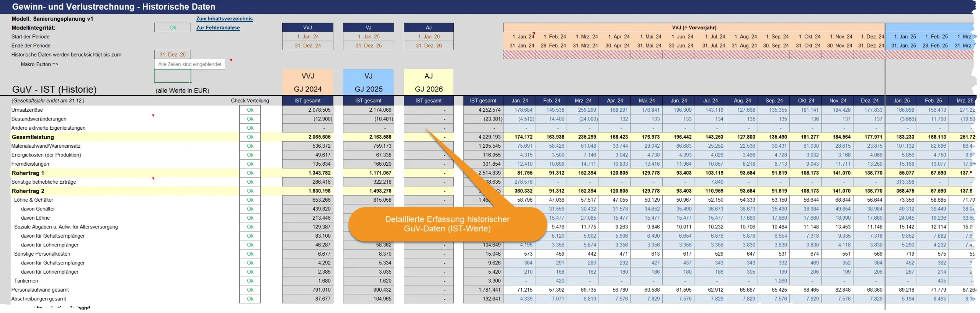Click the orange callout about historical GuV data
This screenshot has height=313, width=980.
(447, 224)
